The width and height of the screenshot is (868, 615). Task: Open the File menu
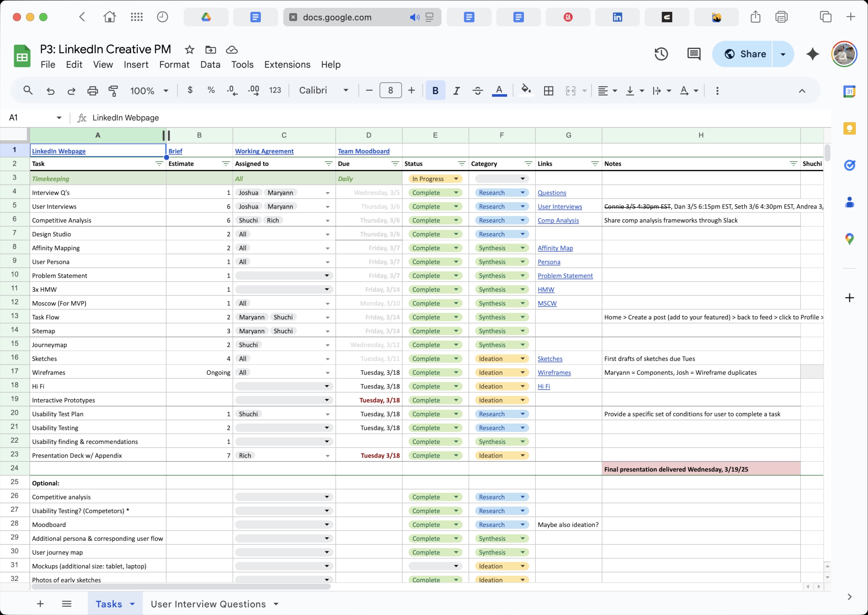48,65
